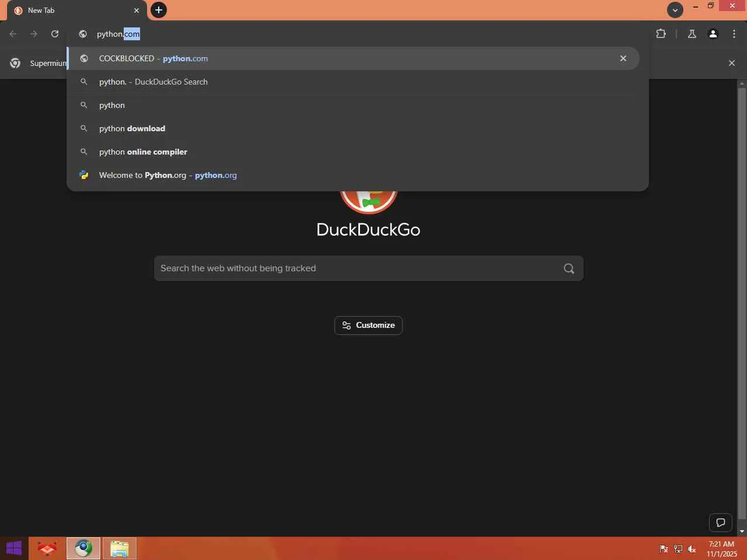Close the New Tab tab
This screenshot has width=747, height=560.
[137, 10]
